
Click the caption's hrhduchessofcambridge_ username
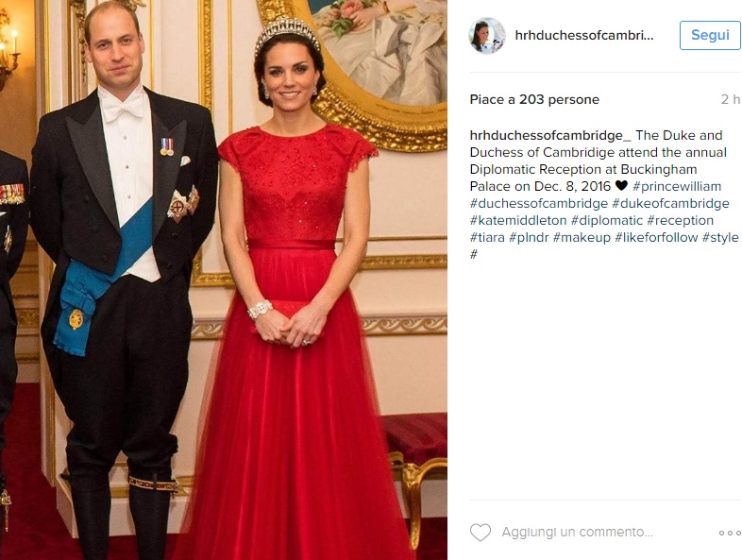pyautogui.click(x=550, y=135)
